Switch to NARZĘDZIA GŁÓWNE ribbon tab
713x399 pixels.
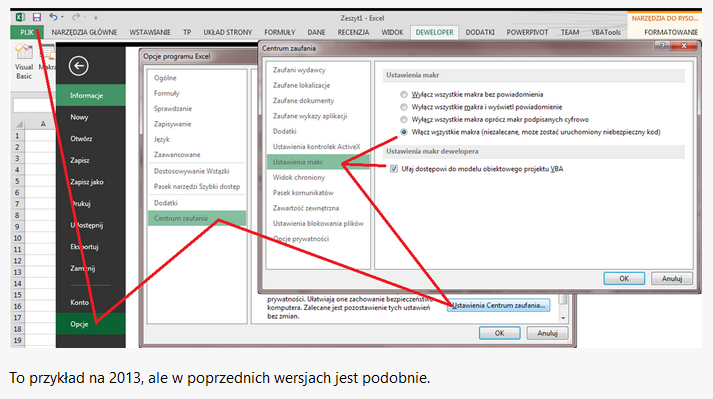[84, 32]
